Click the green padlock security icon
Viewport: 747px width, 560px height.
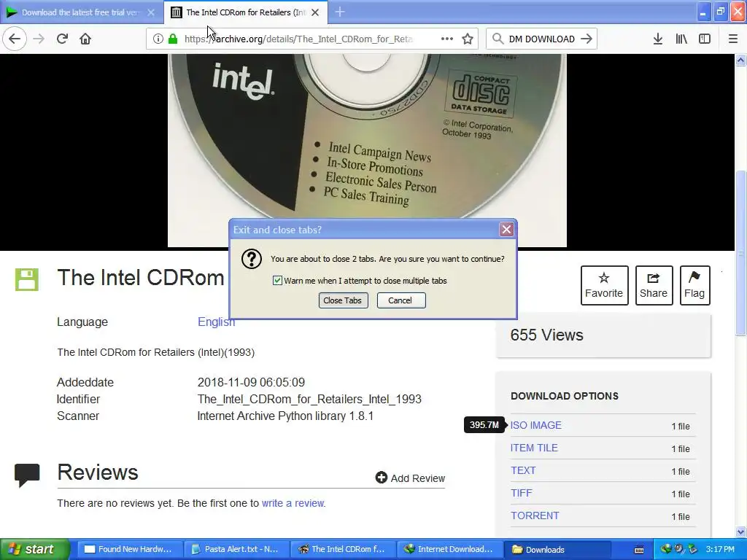[x=173, y=39]
